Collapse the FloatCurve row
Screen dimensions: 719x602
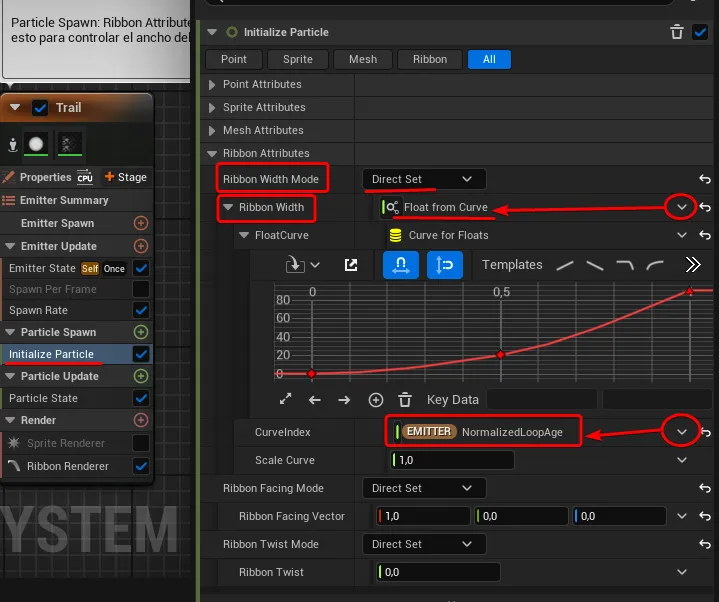point(244,235)
